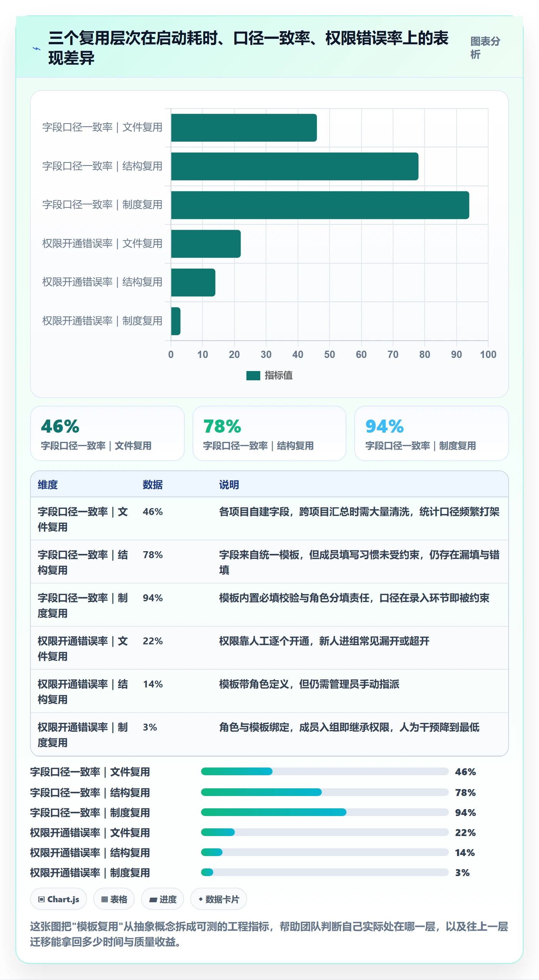
Task: Click the 14% cell in the table
Action: (x=153, y=684)
